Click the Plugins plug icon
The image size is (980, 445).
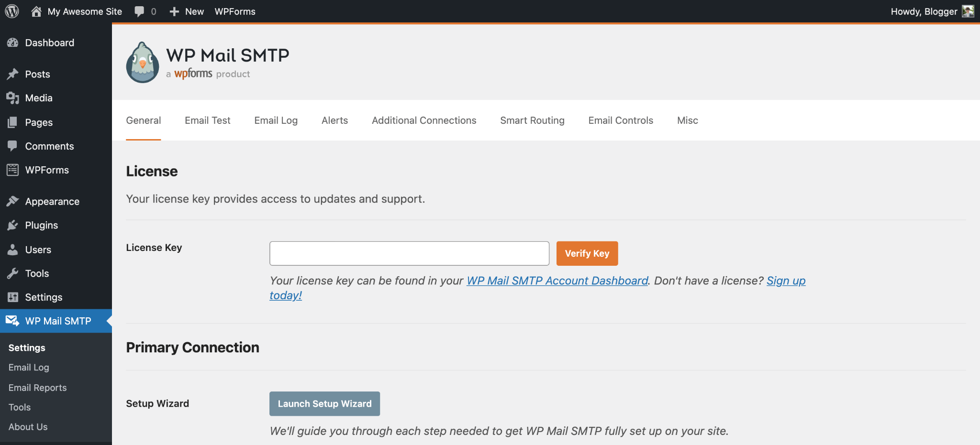pos(13,225)
